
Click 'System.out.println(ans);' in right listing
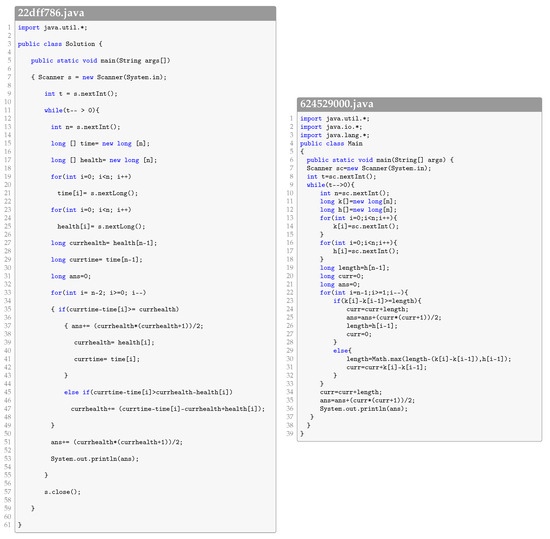(x=364, y=409)
